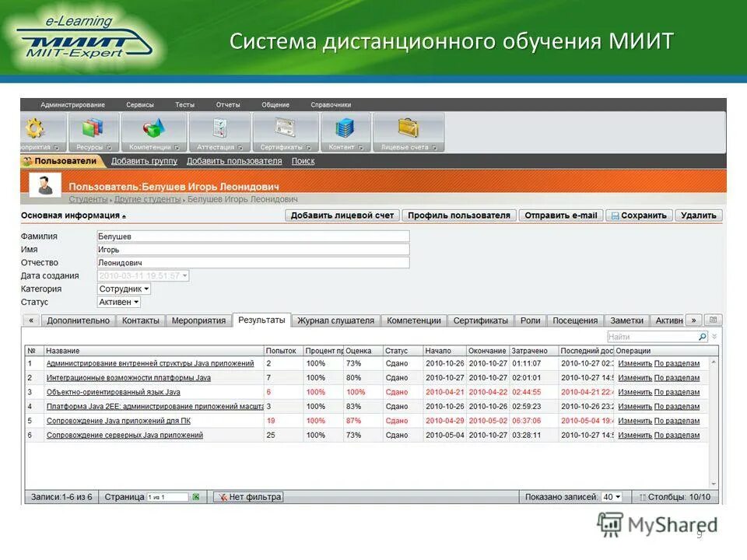Viewport: 747px width, 560px height.
Task: Click the Столбцы: 10/10 column selector
Action: (x=675, y=497)
